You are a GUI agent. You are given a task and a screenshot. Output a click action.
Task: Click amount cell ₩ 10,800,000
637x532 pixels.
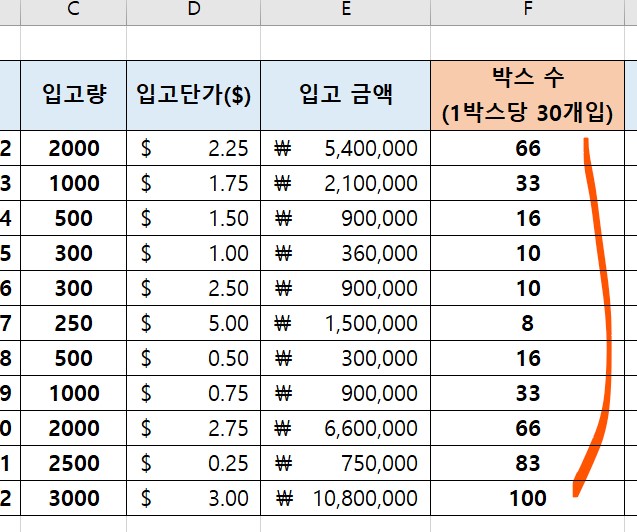345,498
